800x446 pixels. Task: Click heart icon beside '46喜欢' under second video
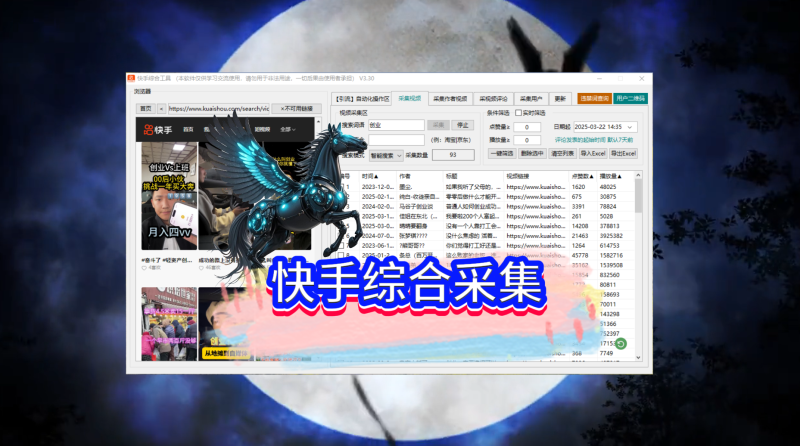[202, 267]
